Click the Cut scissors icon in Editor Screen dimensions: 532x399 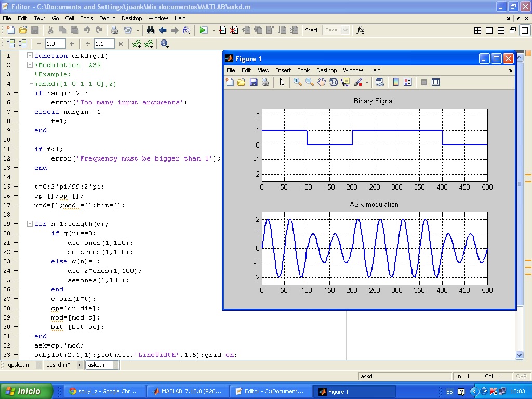[x=50, y=30]
